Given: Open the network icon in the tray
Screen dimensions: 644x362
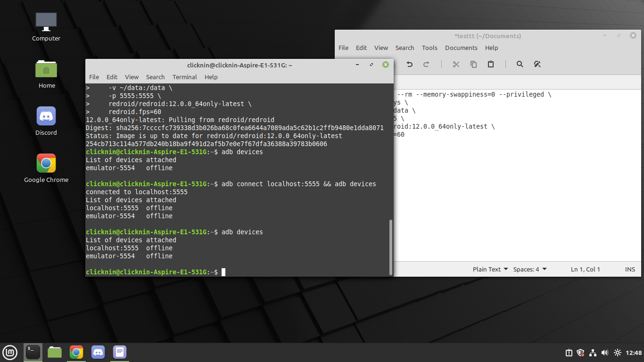Looking at the screenshot, I should click(x=592, y=353).
